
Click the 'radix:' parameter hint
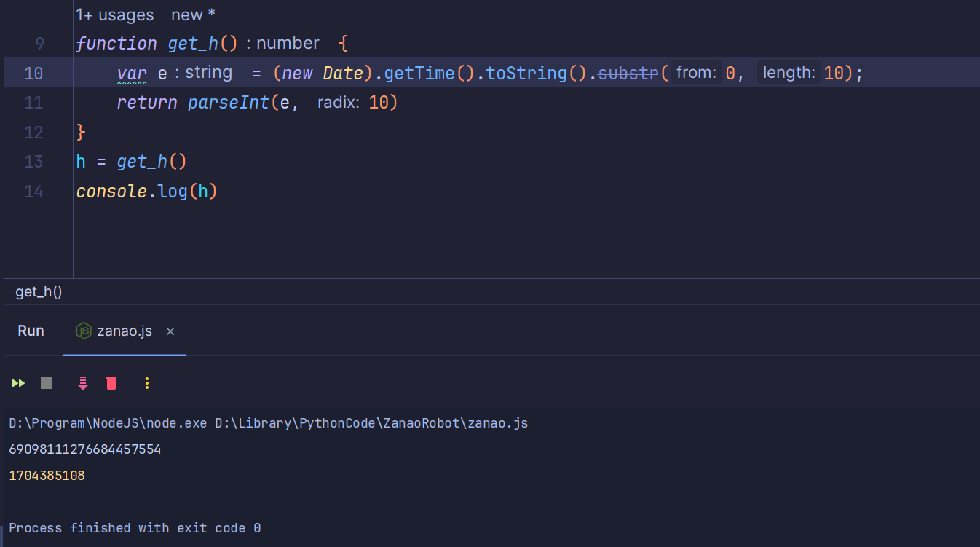pos(339,103)
